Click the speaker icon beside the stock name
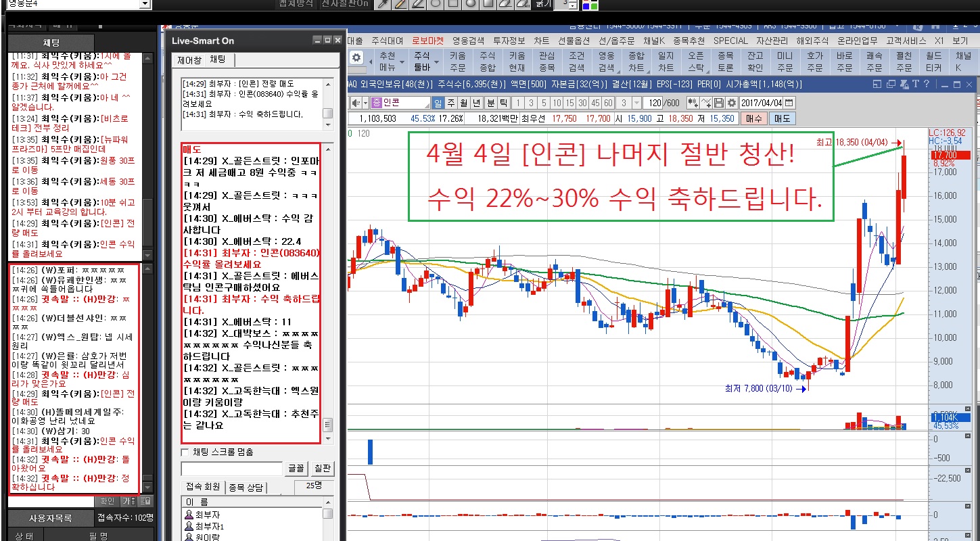The width and height of the screenshot is (980, 541). (357, 103)
